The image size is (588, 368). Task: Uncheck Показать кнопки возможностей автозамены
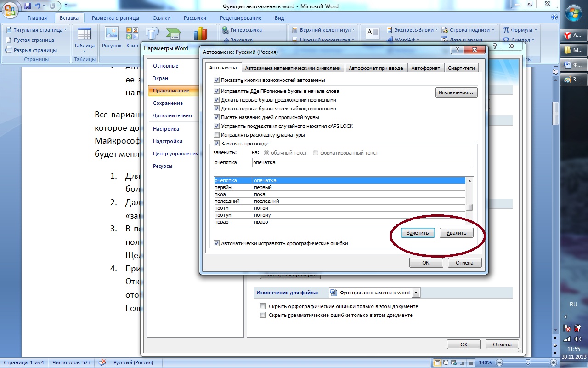point(217,80)
